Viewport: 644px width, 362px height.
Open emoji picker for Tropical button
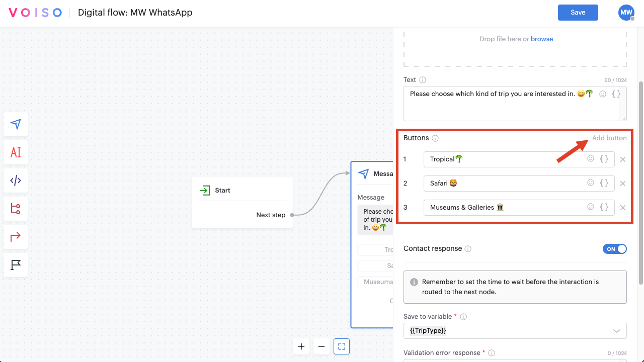591,158
